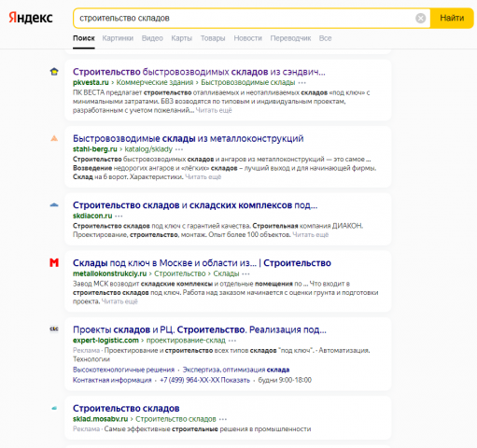Screen dimensions: 477x448
Task: Open the 'Быстровозводимые склады' breadcrumb
Action: point(248,82)
